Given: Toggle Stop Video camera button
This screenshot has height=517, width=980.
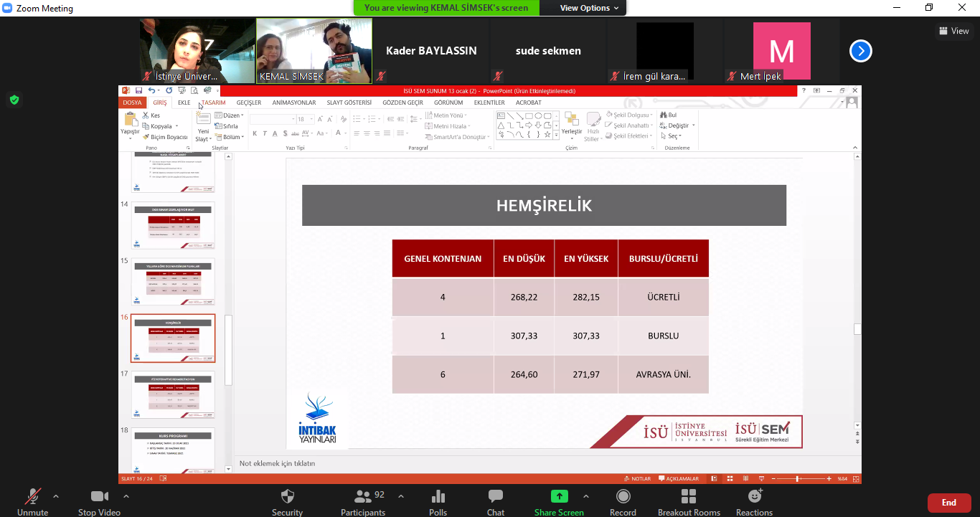Looking at the screenshot, I should point(99,497).
